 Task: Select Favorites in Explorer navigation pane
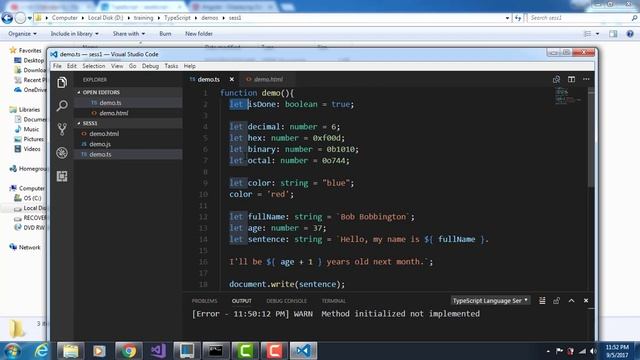pyautogui.click(x=30, y=51)
